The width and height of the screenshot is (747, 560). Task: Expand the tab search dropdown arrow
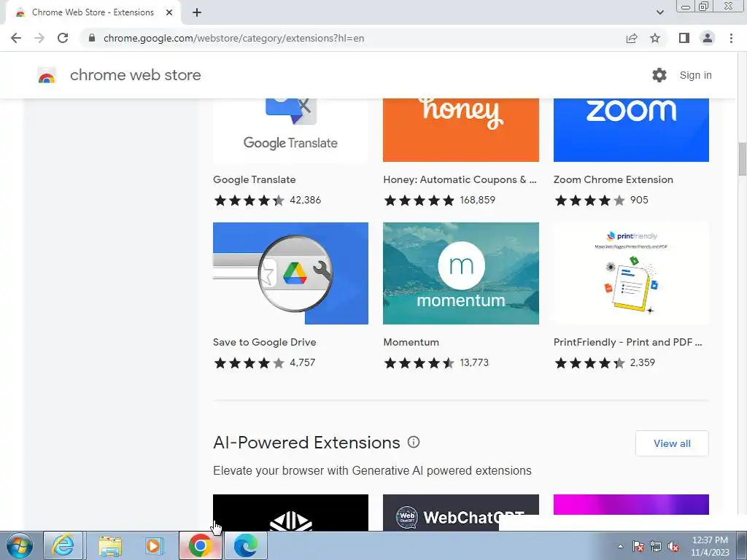(659, 12)
